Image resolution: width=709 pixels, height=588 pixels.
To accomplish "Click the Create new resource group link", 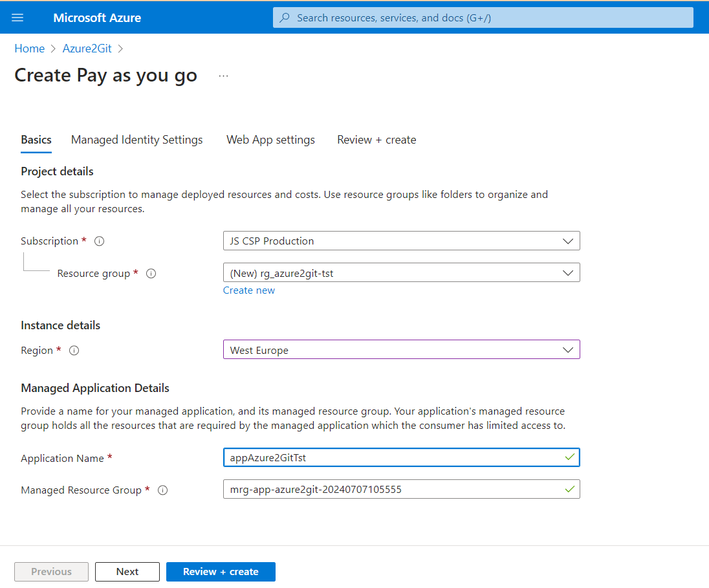I will coord(249,290).
